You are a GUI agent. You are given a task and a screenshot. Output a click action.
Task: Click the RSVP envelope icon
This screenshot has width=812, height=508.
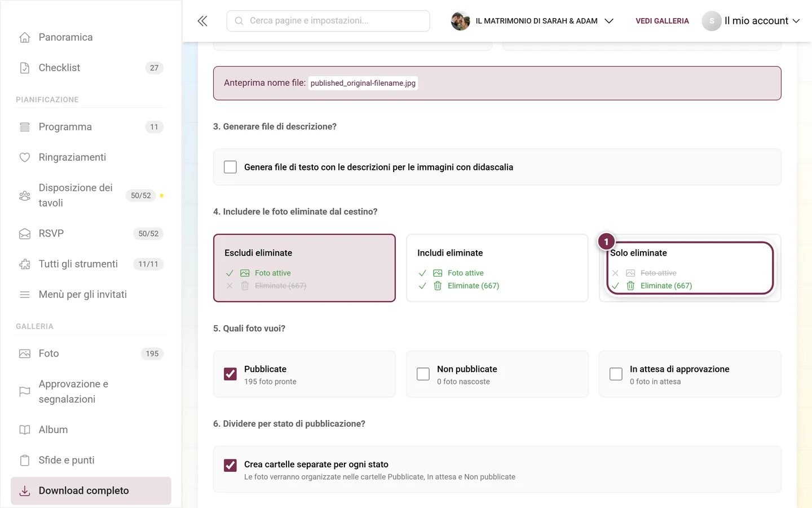[25, 234]
